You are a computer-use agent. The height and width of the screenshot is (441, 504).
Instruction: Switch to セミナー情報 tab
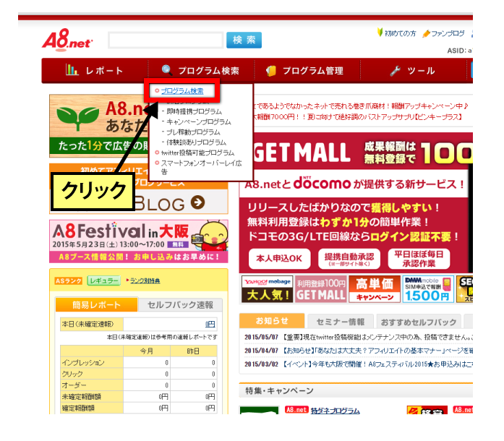tap(341, 322)
